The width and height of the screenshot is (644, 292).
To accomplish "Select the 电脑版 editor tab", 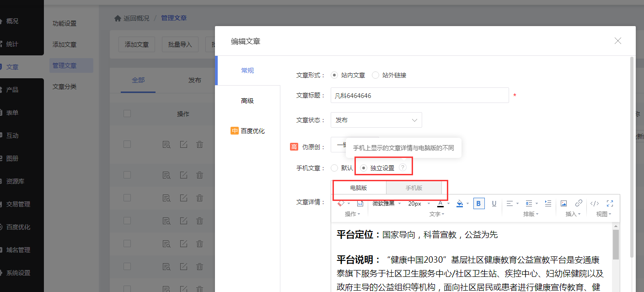I will (x=359, y=188).
